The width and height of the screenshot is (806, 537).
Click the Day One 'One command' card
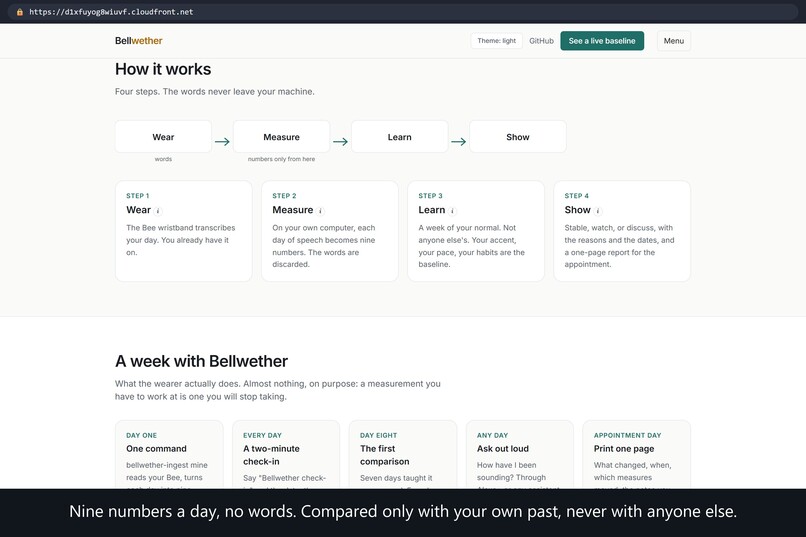pyautogui.click(x=169, y=455)
